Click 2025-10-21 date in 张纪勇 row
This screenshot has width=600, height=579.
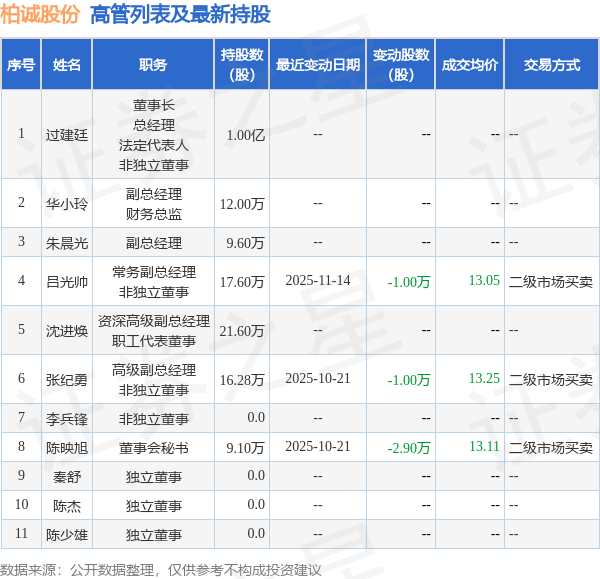(x=318, y=378)
